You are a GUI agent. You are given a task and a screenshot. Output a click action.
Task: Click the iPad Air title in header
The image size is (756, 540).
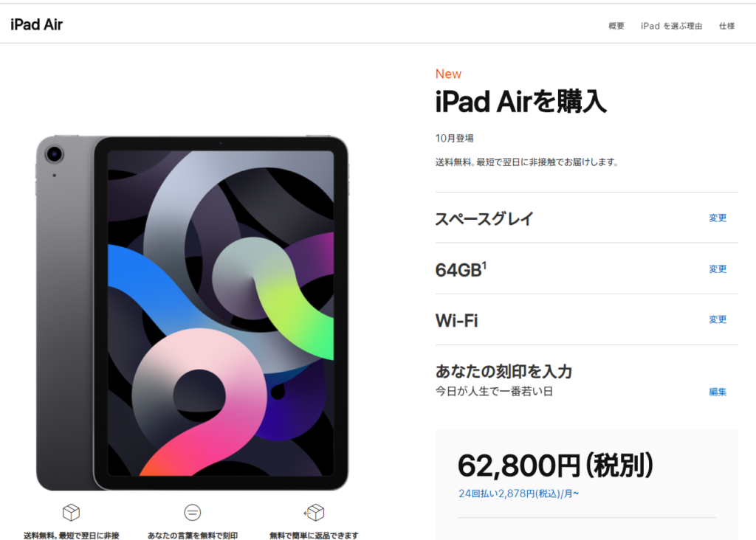(37, 24)
